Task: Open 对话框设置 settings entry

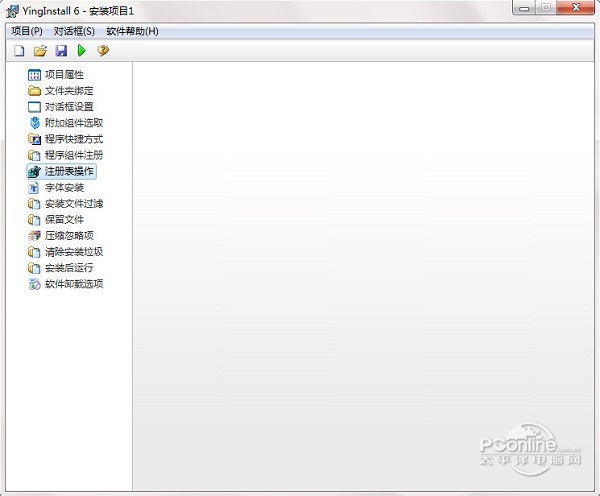Action: [x=69, y=107]
